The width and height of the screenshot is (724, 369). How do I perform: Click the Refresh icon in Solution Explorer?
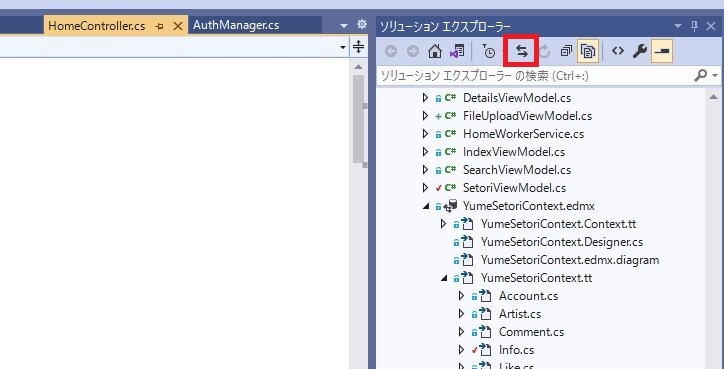pos(544,52)
